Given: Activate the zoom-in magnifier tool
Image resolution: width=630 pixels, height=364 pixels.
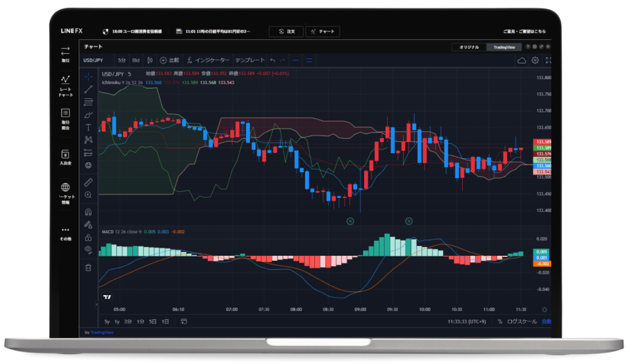Looking at the screenshot, I should click(88, 195).
